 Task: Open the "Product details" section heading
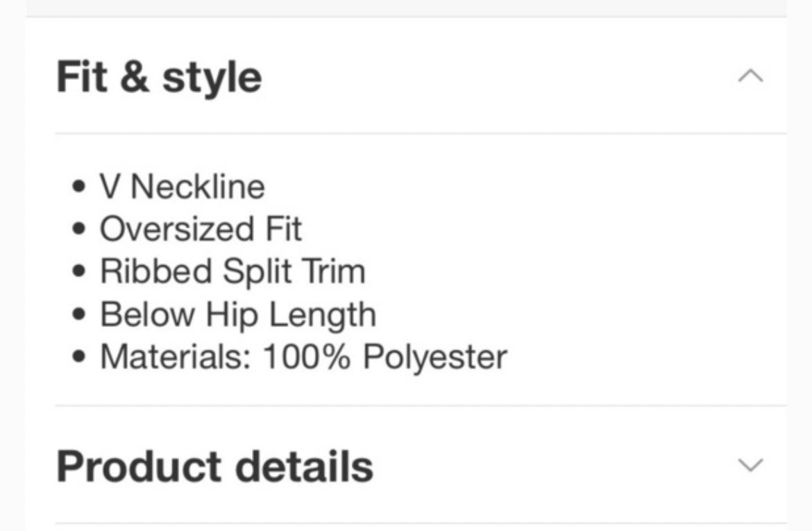pyautogui.click(x=214, y=466)
